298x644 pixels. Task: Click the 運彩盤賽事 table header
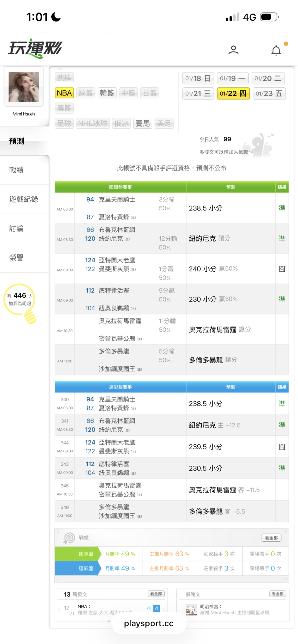click(120, 387)
